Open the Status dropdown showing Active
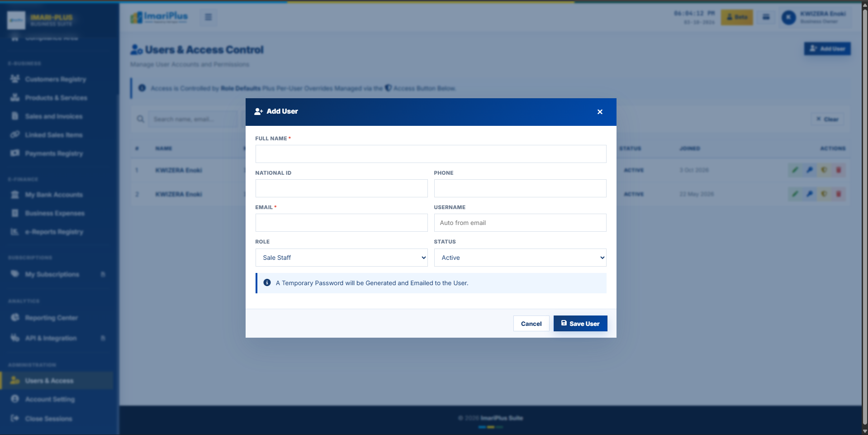The image size is (868, 435). (x=520, y=258)
